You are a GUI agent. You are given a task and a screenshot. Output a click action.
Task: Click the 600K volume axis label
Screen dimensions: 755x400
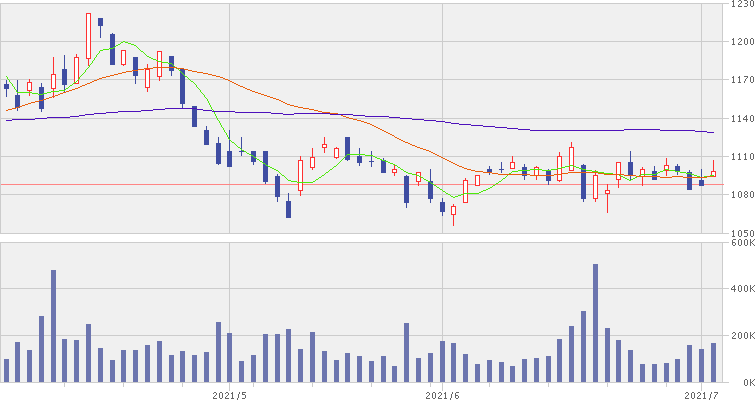[741, 243]
